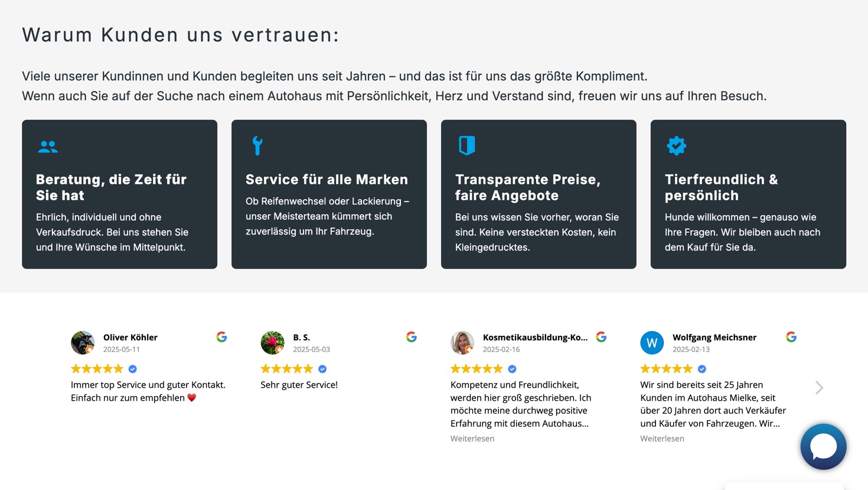The image size is (868, 490).
Task: Click verified checkmark badge on Oliver Köhler's rating
Action: coord(133,369)
